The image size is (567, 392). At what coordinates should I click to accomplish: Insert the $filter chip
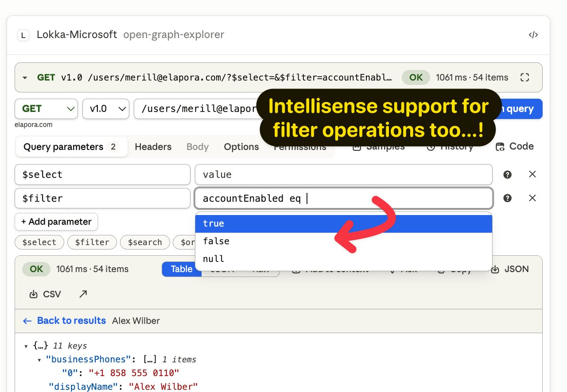coord(92,242)
